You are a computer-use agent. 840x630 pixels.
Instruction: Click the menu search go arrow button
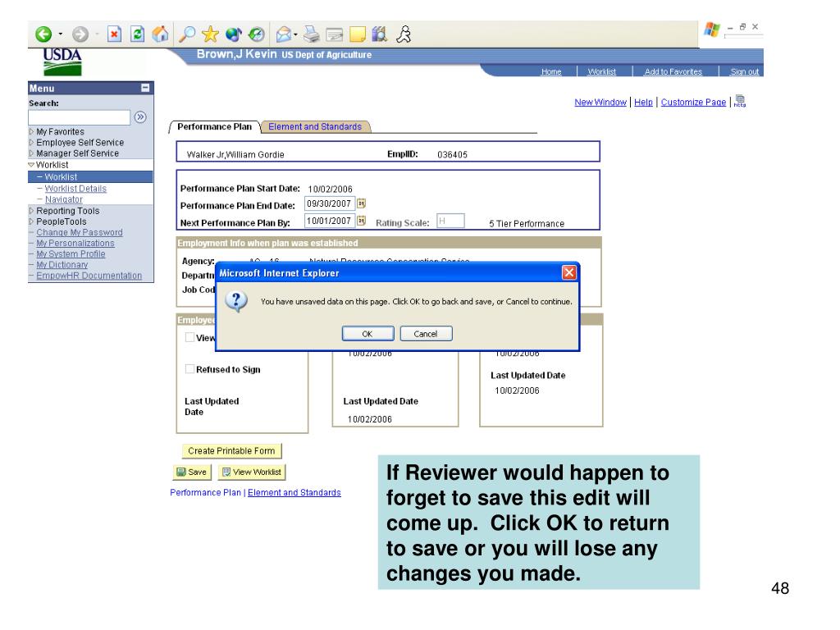(140, 116)
